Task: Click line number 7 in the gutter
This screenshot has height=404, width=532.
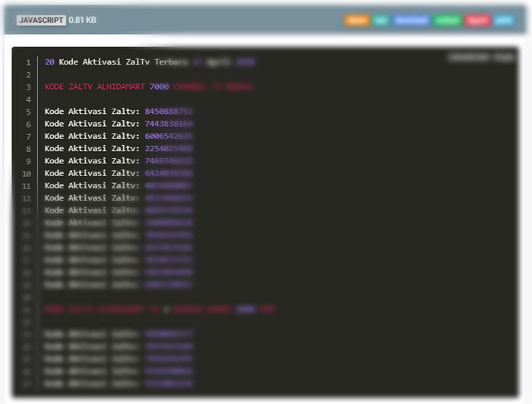Action: point(28,137)
